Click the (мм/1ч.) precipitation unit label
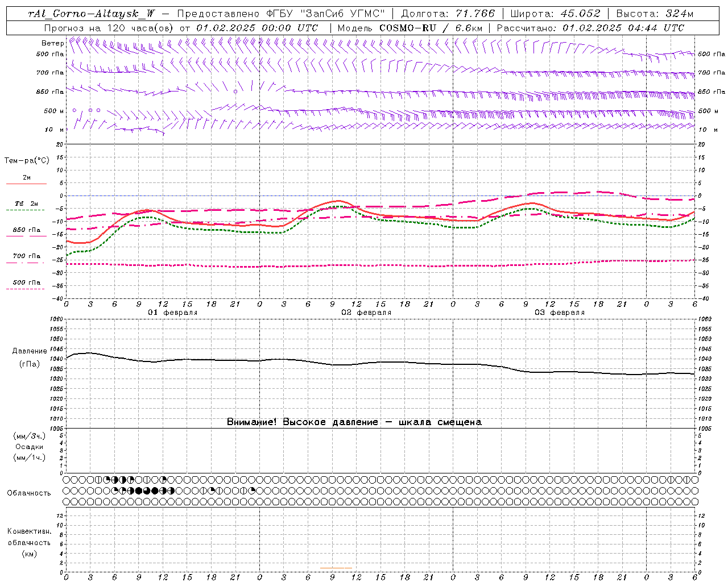 30,458
